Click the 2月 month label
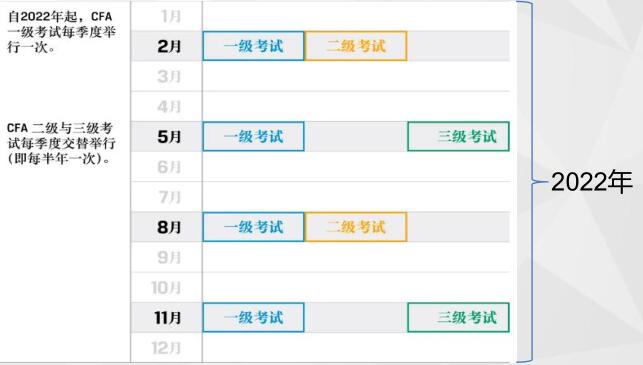Screen dimensions: 643x365 169,46
